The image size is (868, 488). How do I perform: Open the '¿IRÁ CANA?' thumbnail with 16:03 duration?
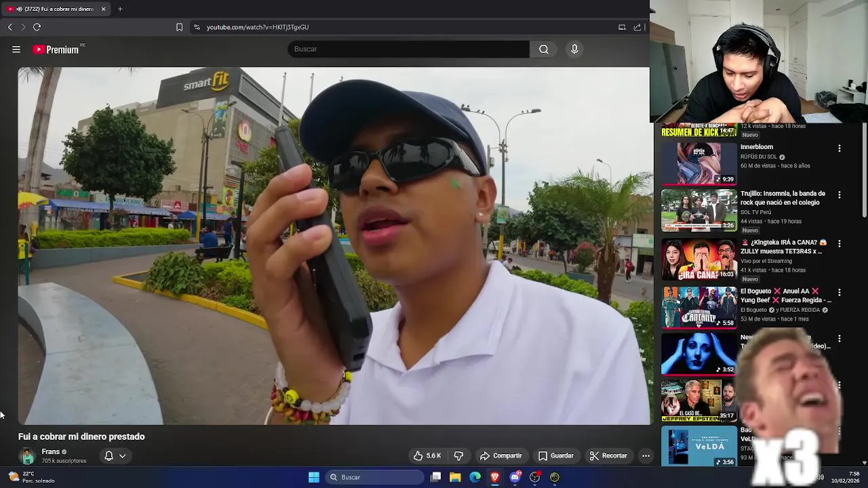coord(699,259)
